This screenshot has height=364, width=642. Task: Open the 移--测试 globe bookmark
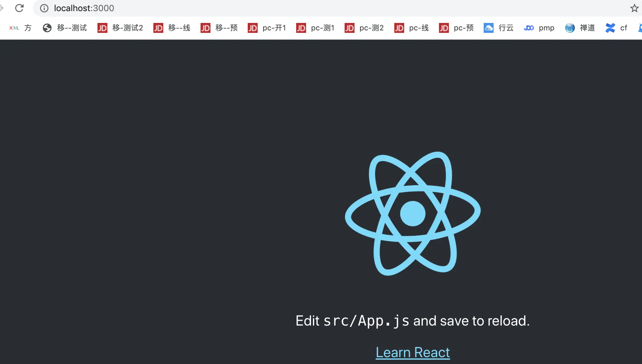coord(65,28)
